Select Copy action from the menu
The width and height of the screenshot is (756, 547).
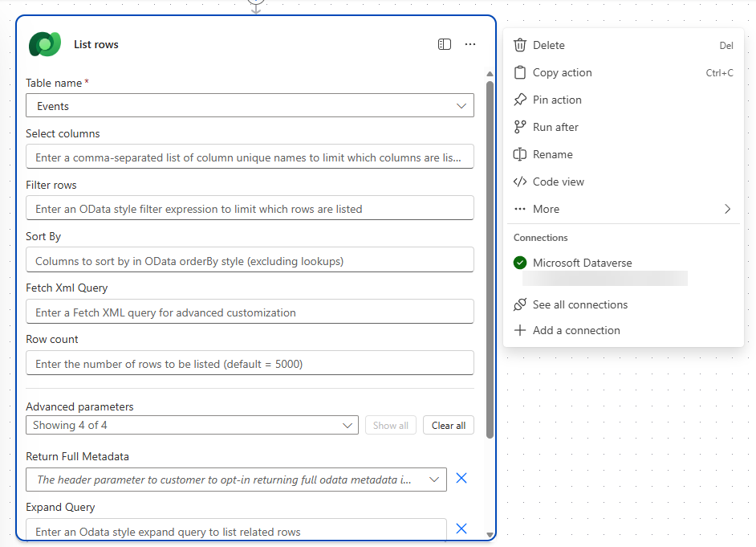pos(562,72)
